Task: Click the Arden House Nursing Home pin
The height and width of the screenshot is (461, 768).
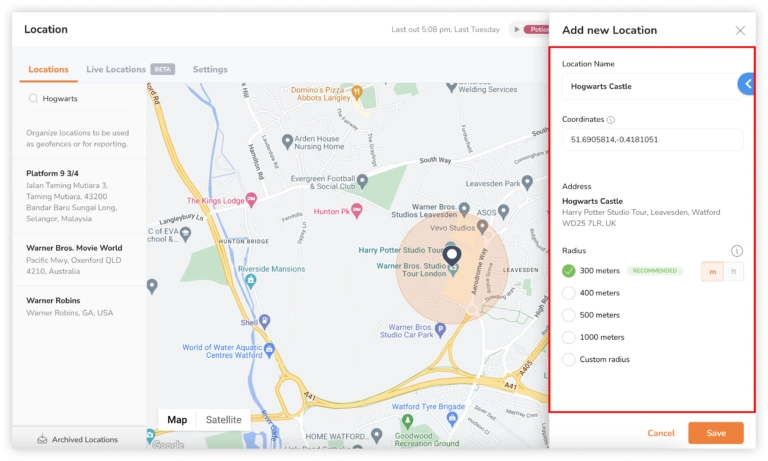Action: click(288, 142)
